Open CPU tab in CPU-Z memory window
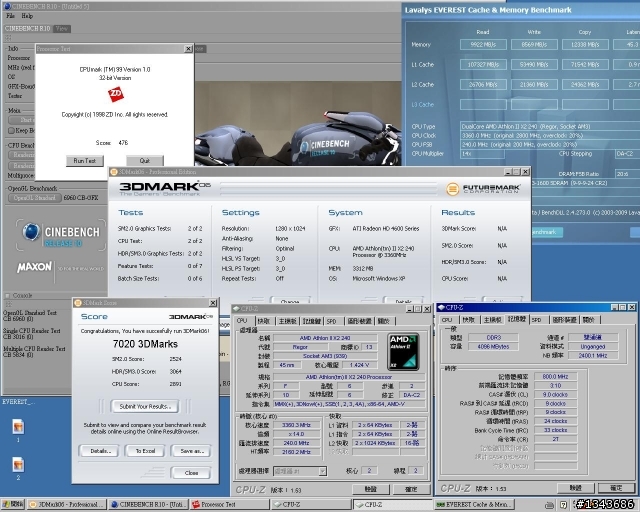Screen dimensions: 640x512 tap(447, 320)
